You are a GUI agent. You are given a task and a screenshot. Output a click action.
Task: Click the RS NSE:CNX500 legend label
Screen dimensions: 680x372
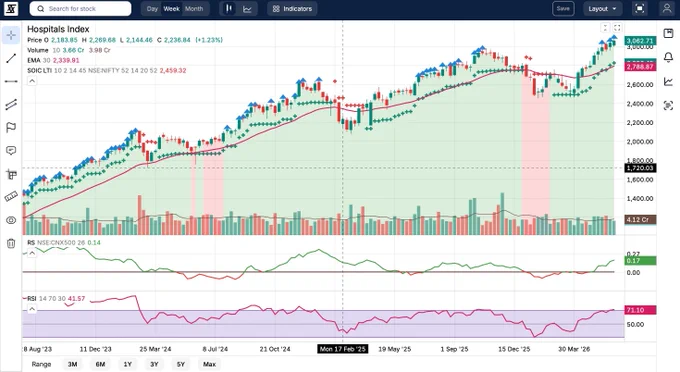point(64,243)
